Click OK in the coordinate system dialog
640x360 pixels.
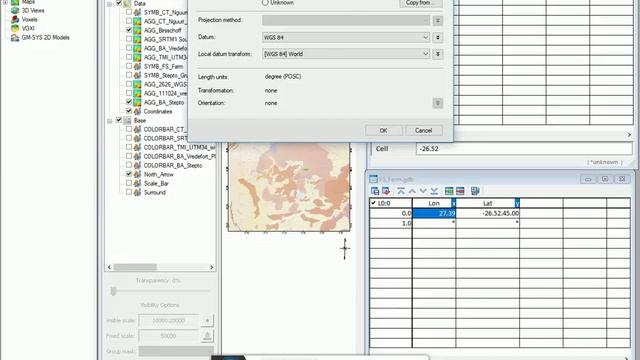(x=383, y=131)
